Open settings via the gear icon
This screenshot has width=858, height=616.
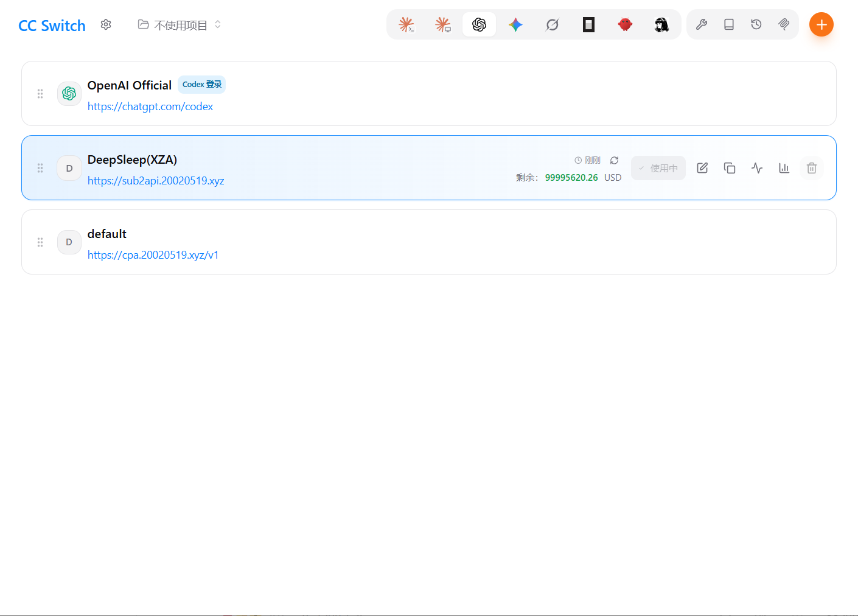coord(106,24)
